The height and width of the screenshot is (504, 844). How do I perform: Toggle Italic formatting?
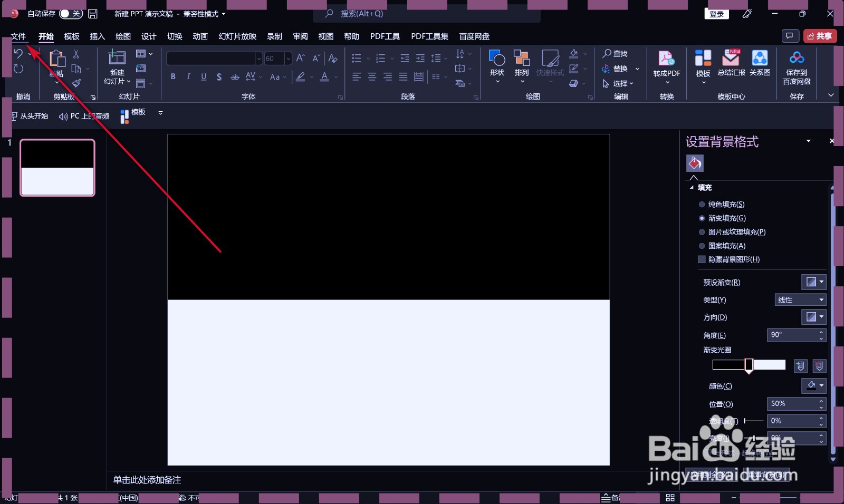(x=188, y=77)
